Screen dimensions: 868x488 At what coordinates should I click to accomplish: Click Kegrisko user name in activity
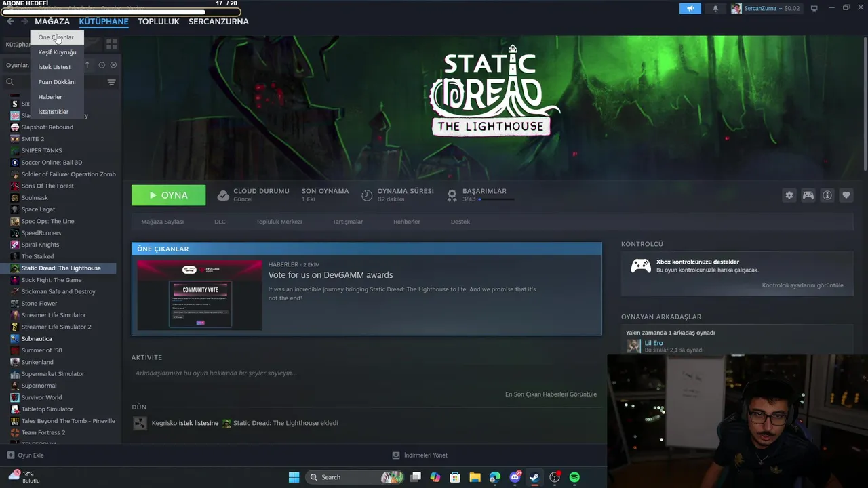pyautogui.click(x=164, y=423)
